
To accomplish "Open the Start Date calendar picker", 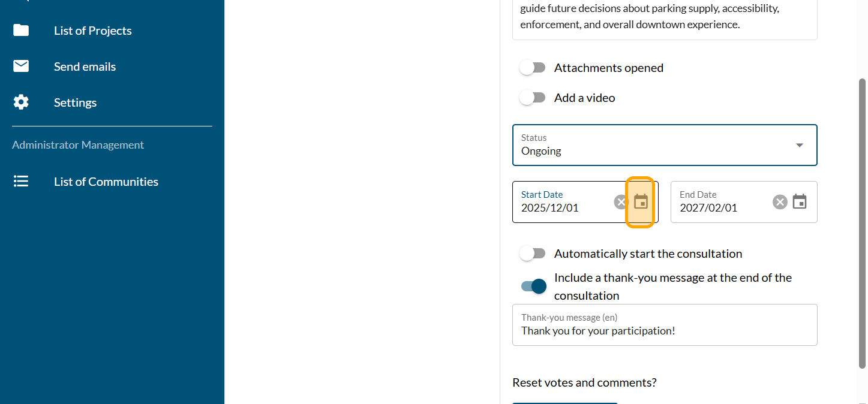I will point(641,202).
